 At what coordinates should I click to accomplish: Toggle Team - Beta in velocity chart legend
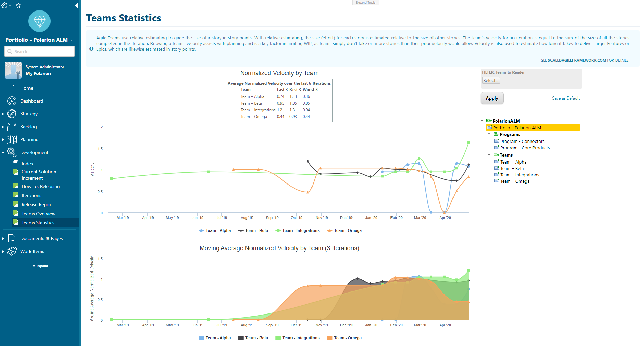click(253, 231)
